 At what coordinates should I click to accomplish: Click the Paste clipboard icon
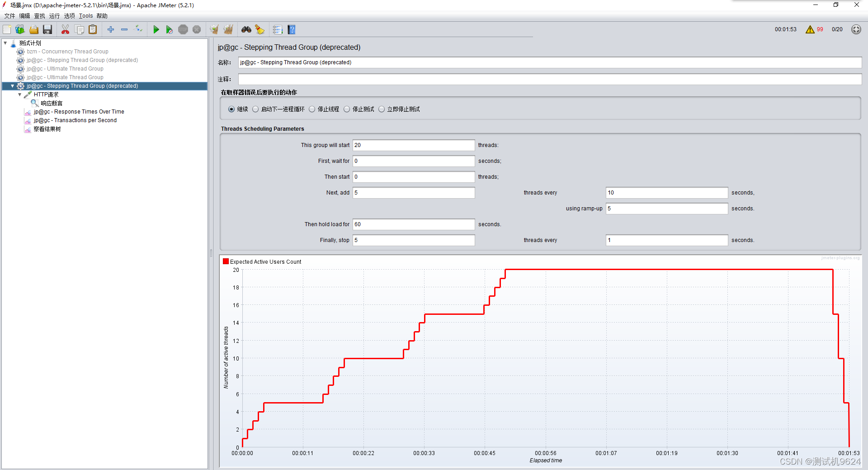click(93, 29)
